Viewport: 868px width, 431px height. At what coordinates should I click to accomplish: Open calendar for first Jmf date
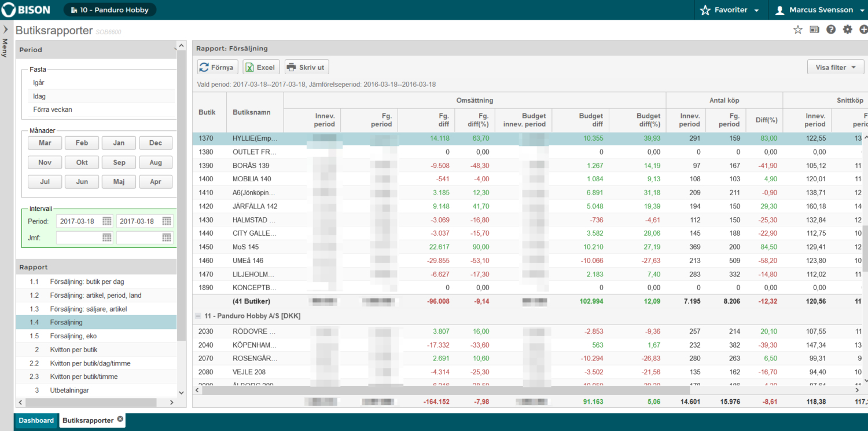[107, 238]
